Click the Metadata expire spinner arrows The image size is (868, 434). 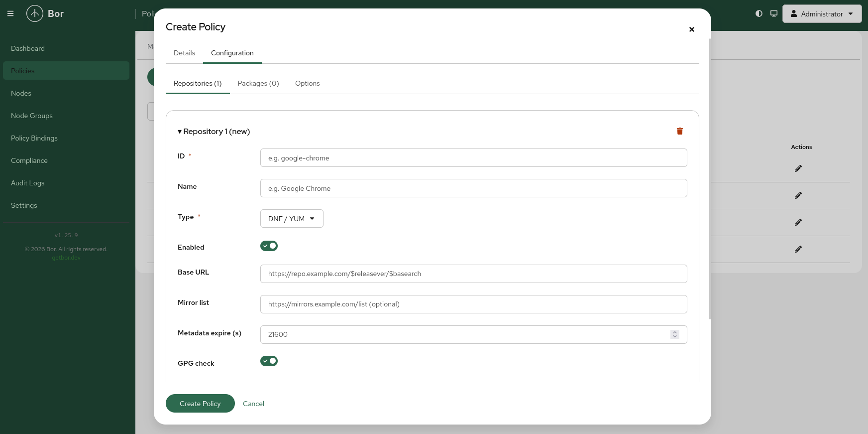pyautogui.click(x=675, y=334)
